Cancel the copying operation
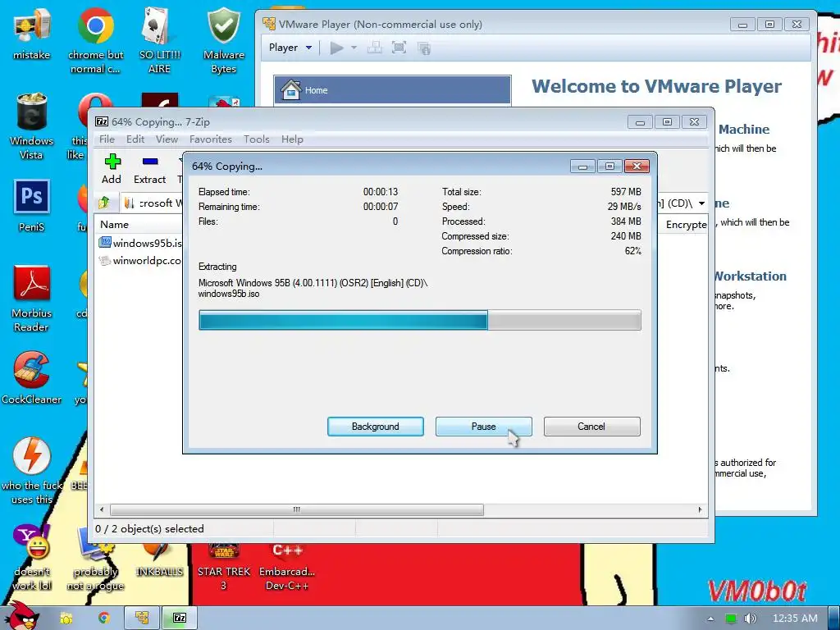This screenshot has width=840, height=630. click(592, 427)
